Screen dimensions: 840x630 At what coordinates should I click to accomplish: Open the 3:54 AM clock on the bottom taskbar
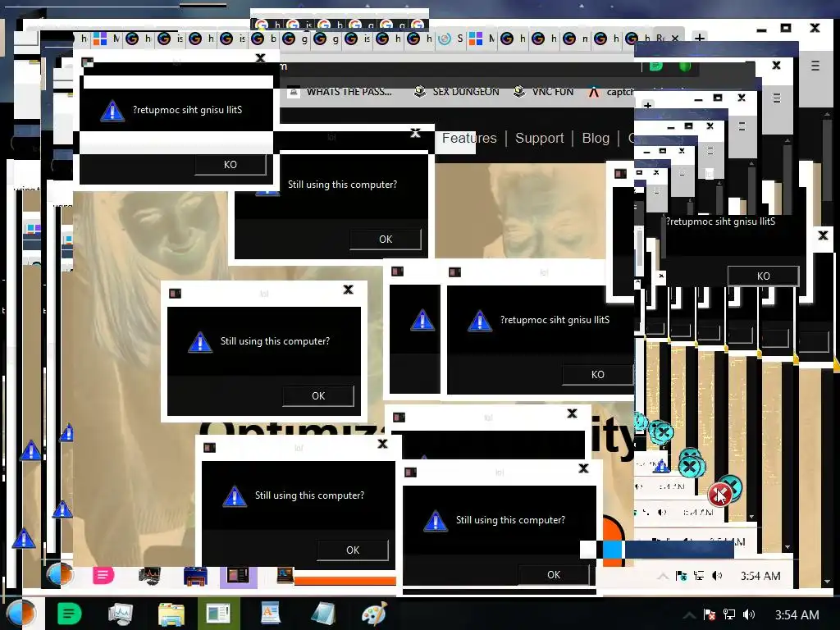click(x=797, y=614)
